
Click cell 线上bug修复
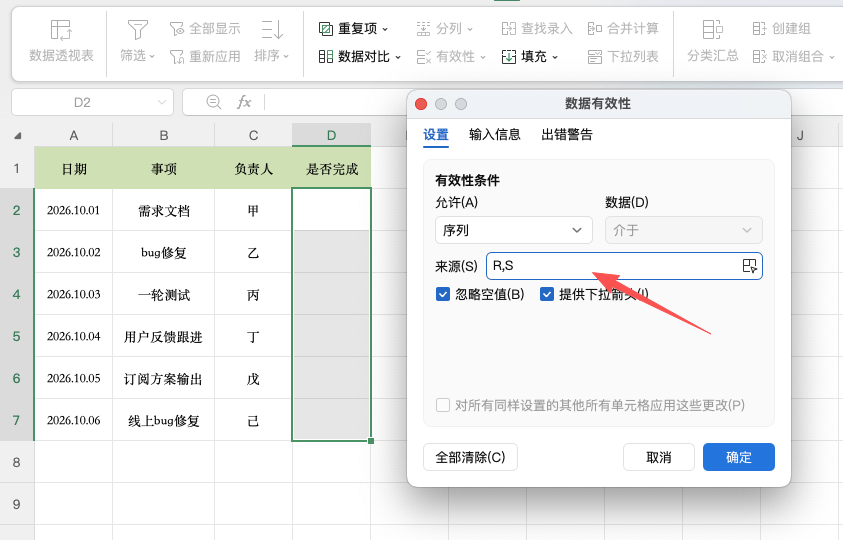coord(163,420)
